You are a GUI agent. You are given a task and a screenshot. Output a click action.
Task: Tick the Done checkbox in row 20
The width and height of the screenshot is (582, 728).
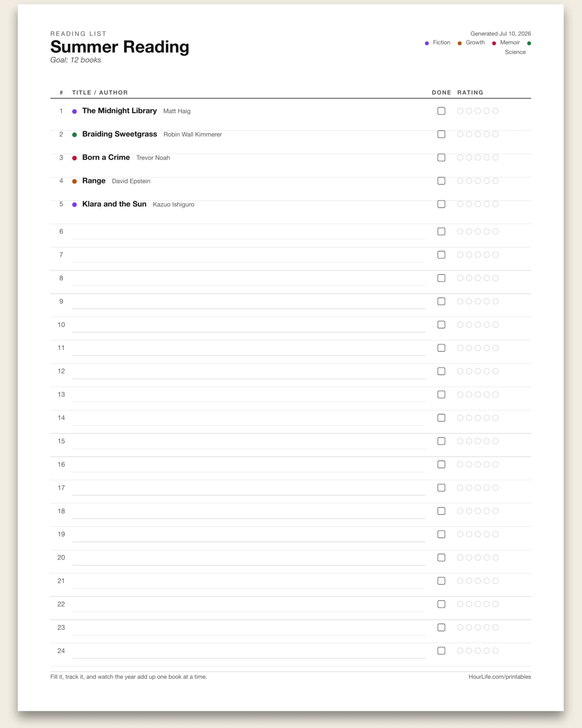[441, 558]
